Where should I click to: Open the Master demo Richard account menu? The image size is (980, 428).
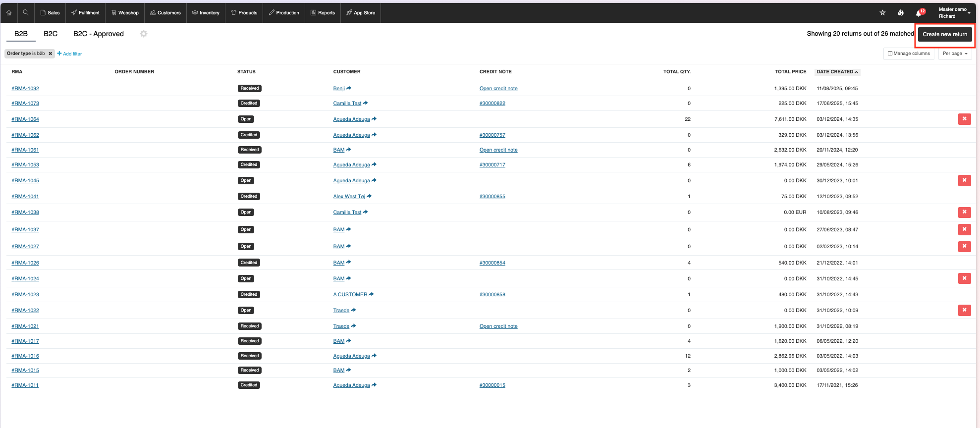coord(954,13)
